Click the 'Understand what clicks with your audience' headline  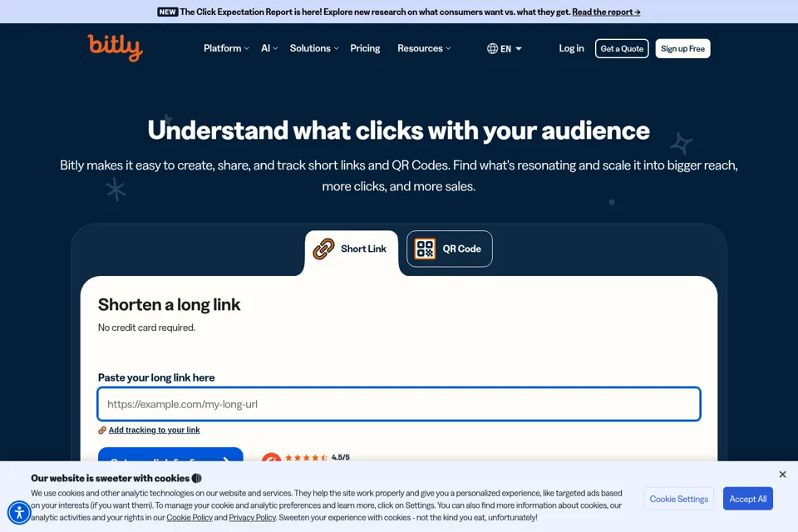pyautogui.click(x=398, y=131)
